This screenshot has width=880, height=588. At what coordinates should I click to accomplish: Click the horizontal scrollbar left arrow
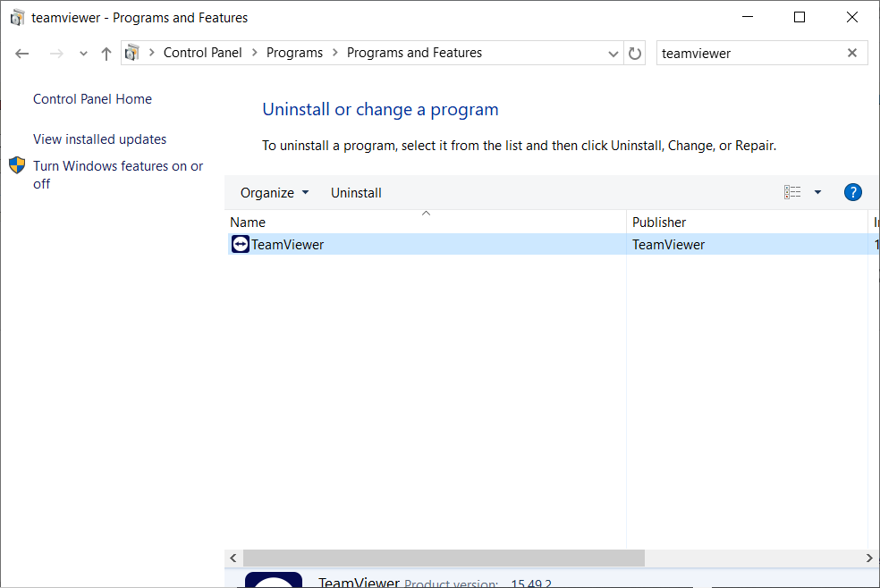233,558
